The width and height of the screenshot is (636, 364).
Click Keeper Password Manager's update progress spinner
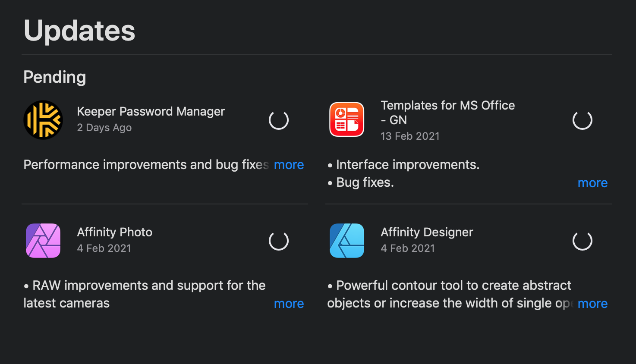pos(279,120)
